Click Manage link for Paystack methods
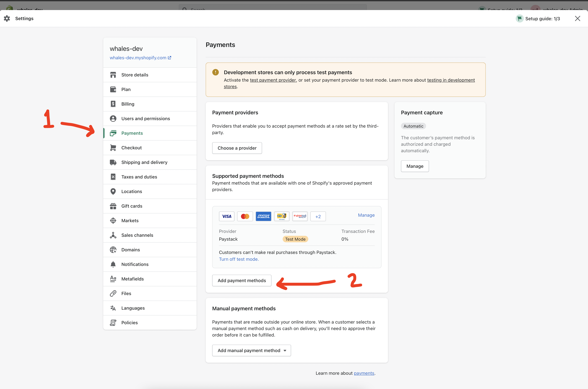Screen dimensions: 588x389 [x=366, y=215]
